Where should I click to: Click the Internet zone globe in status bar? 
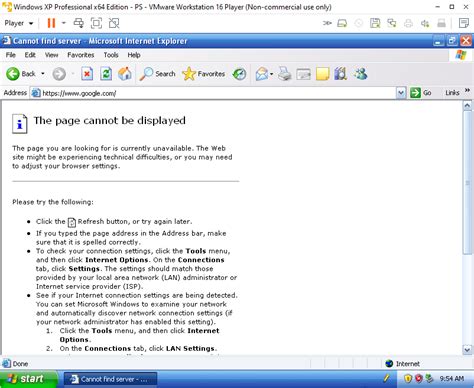coord(389,364)
